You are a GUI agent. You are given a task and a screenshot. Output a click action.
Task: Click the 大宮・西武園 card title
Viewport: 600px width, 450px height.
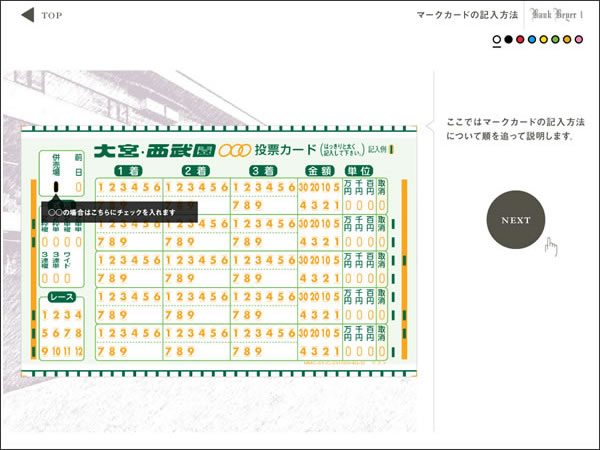pos(155,151)
